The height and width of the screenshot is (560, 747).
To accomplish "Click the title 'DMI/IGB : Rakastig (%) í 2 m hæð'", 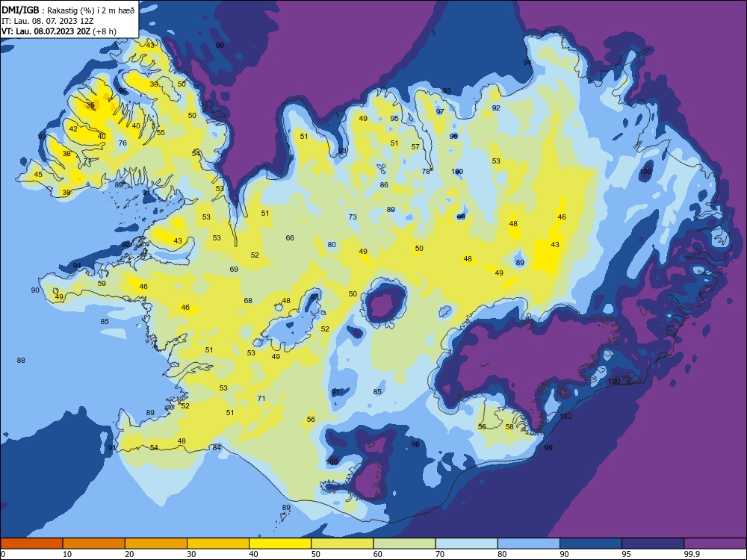I will (x=68, y=10).
